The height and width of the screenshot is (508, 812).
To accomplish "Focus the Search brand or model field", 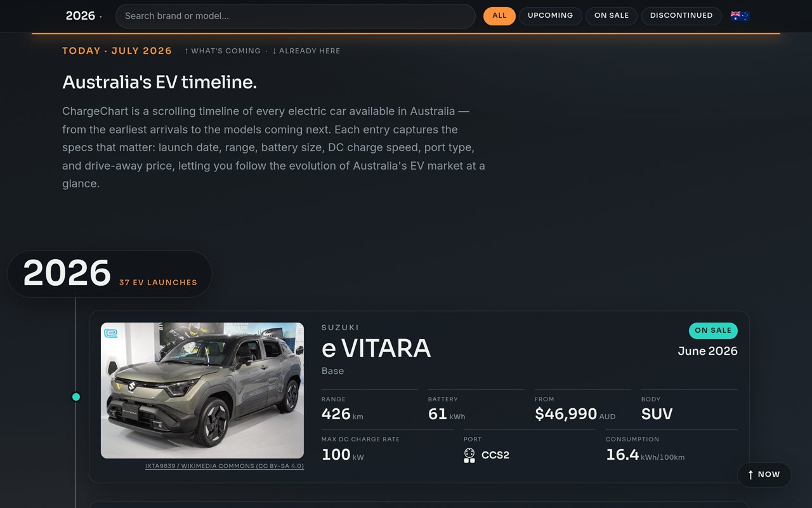I will [295, 16].
